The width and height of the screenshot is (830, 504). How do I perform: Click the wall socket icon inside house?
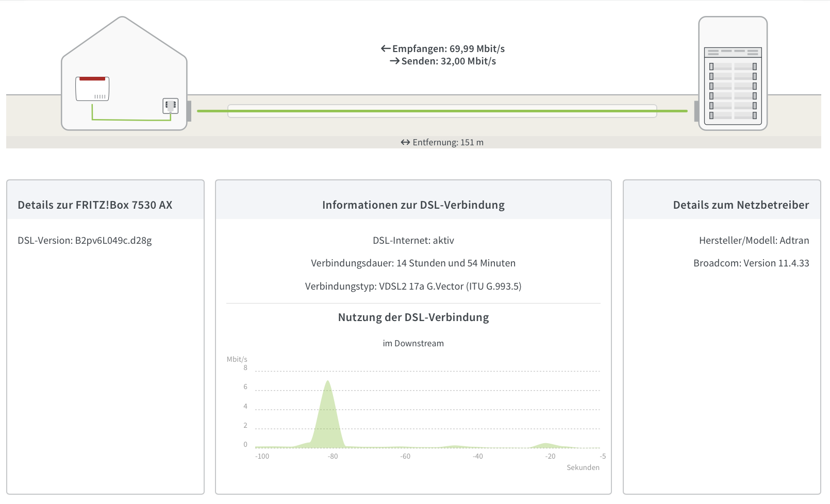point(171,106)
